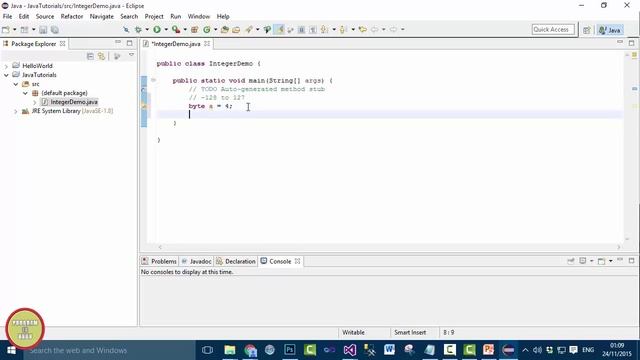Fold the main method in editor gutter
This screenshot has height=360, width=640.
(x=153, y=80)
